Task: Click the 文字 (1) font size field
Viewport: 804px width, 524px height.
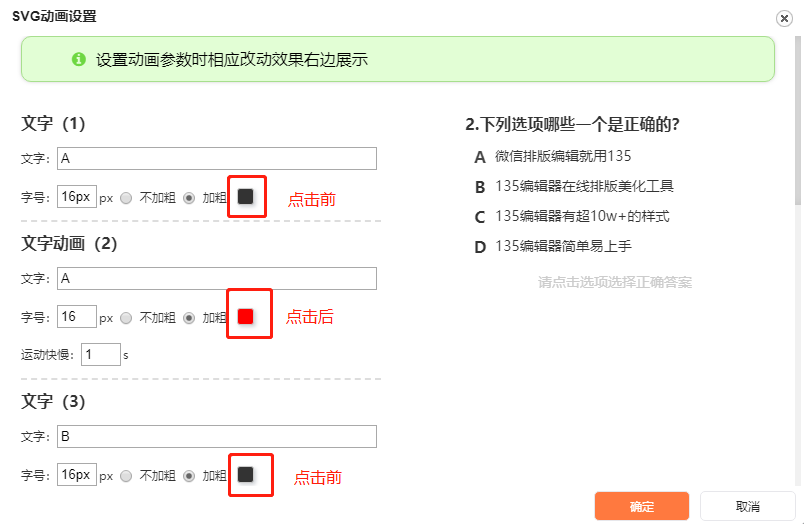Action: coord(76,197)
